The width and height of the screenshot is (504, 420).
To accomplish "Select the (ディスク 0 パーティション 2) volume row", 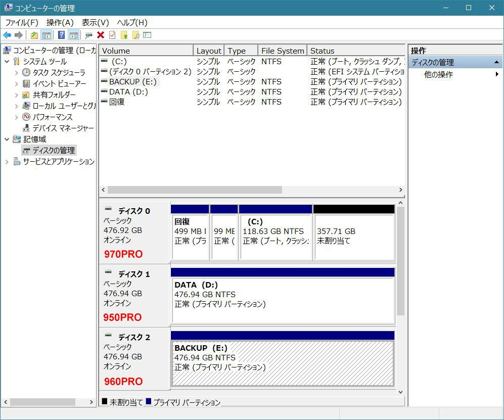I will 252,72.
